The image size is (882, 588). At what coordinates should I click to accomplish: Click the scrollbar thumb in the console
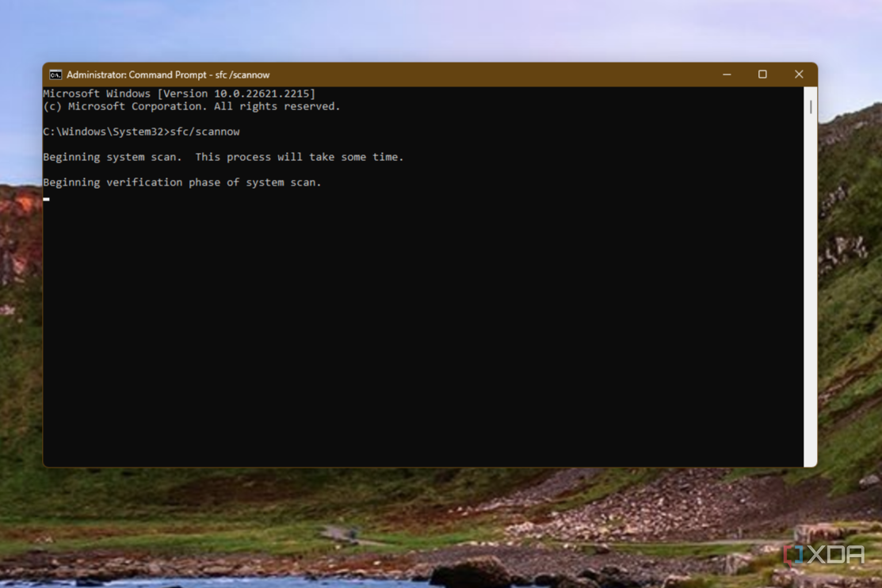811,107
